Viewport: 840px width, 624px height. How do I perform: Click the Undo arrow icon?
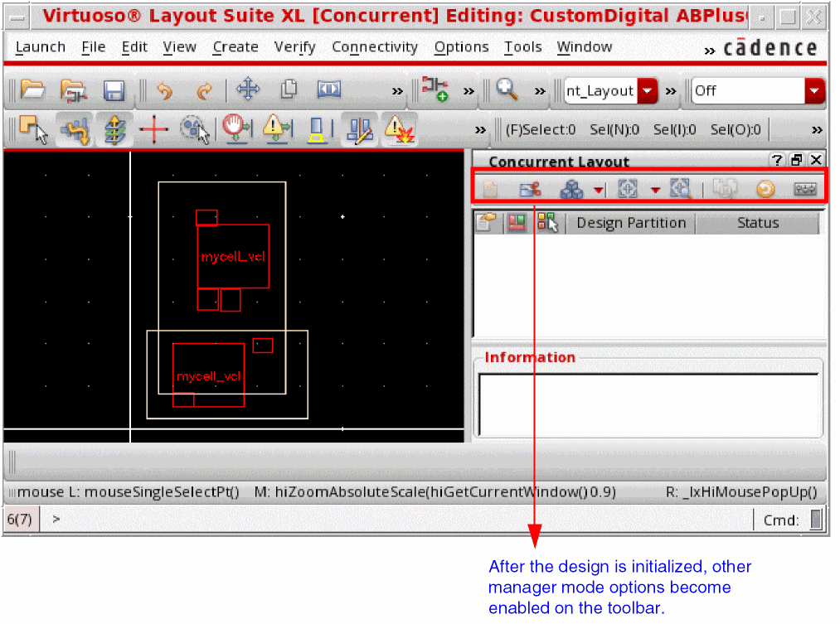click(x=164, y=90)
